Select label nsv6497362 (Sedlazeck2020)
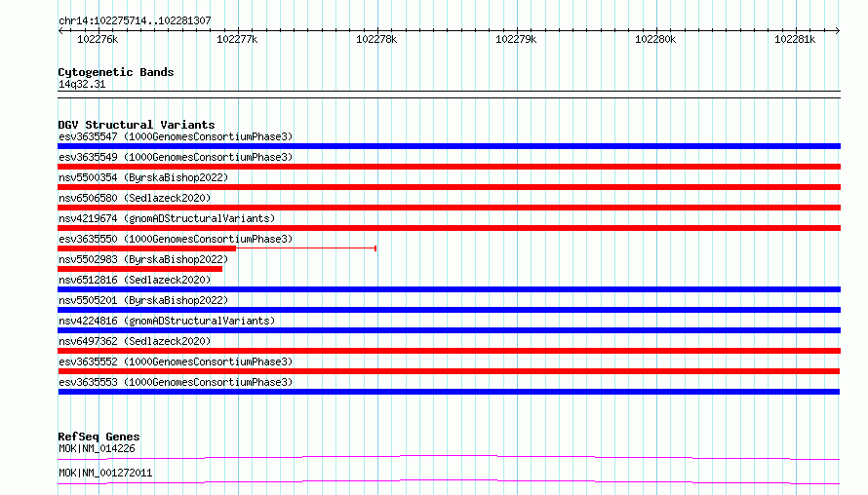This screenshot has height=495, width=868. [135, 341]
